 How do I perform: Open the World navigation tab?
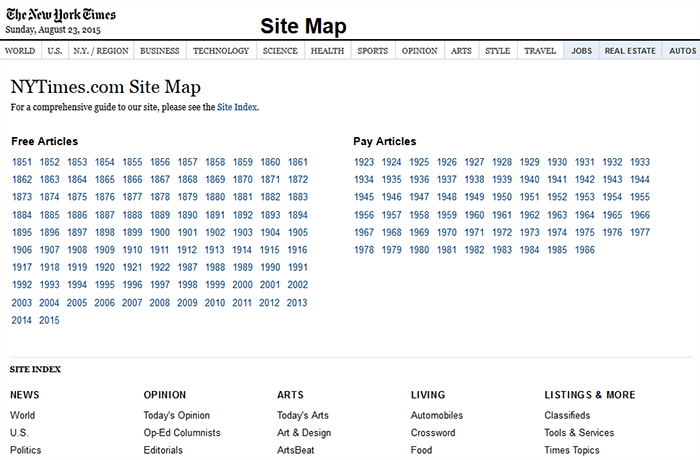click(21, 50)
